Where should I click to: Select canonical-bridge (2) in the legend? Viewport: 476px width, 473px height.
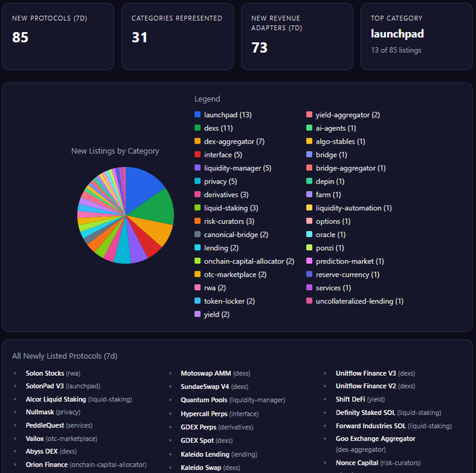coord(231,235)
